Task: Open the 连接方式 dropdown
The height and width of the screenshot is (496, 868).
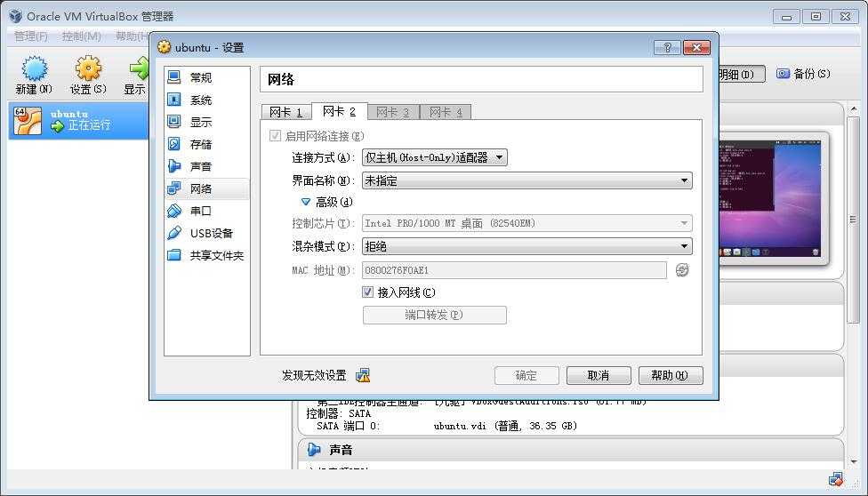Action: [435, 157]
